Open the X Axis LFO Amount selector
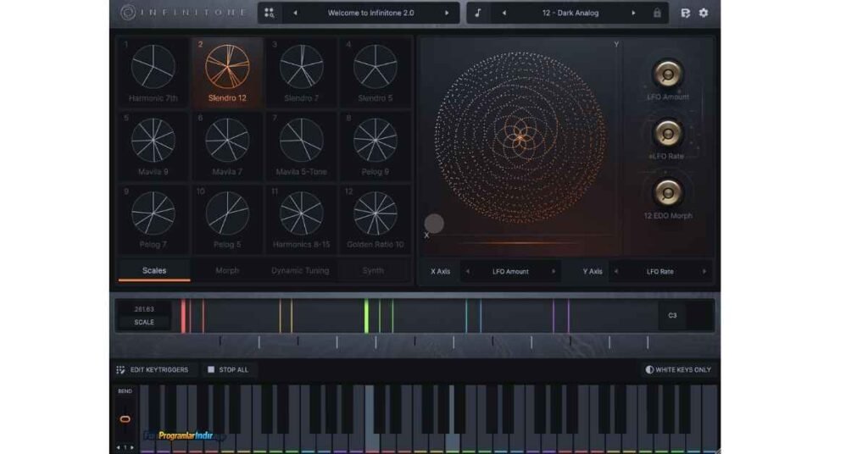 [x=510, y=272]
